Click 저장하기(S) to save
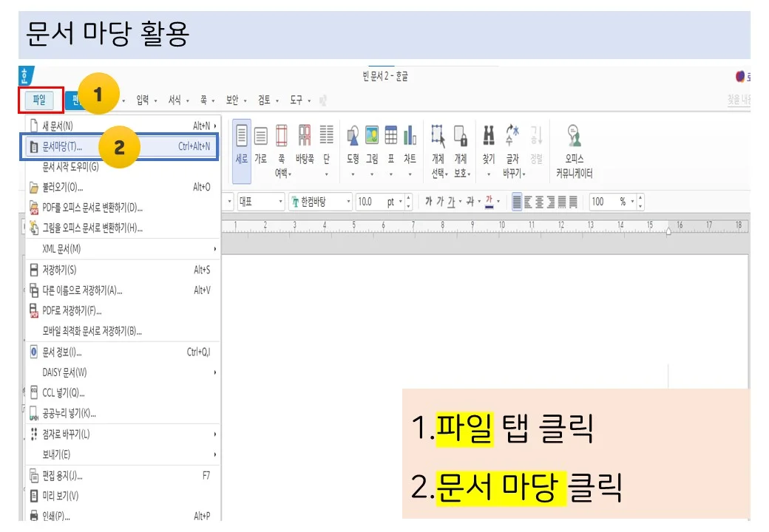Image resolution: width=769 pixels, height=532 pixels. [x=123, y=270]
